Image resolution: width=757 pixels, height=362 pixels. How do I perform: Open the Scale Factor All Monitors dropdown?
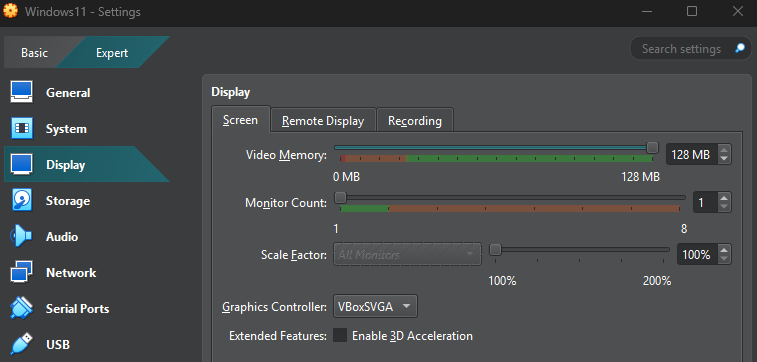click(407, 254)
